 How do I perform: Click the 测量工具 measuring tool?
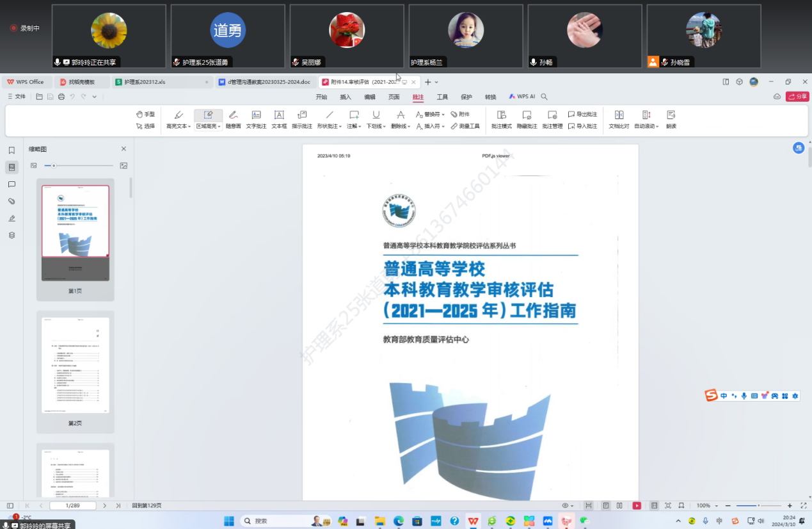[x=465, y=126]
